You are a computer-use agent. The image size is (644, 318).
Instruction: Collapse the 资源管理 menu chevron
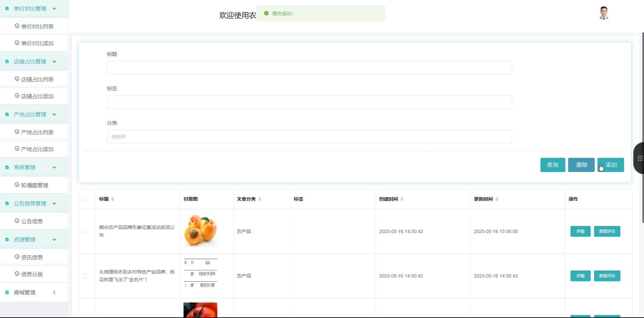click(x=54, y=239)
